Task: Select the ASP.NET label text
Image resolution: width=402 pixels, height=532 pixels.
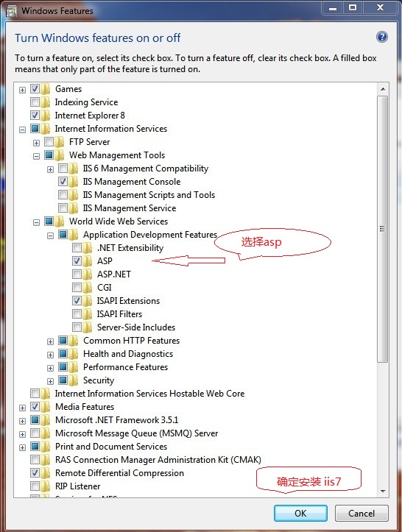Action: tap(113, 274)
